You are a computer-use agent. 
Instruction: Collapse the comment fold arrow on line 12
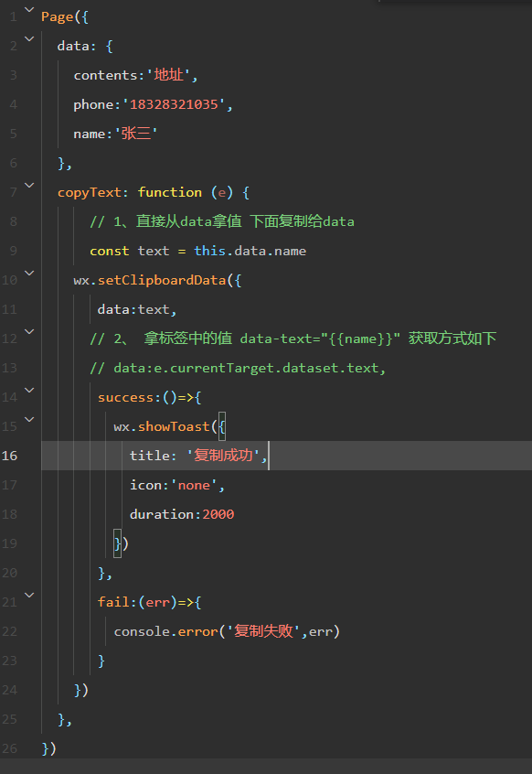(x=29, y=332)
